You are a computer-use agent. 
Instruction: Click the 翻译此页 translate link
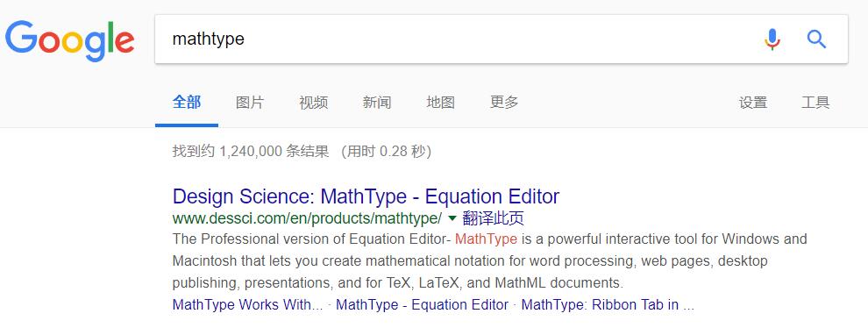coord(494,218)
